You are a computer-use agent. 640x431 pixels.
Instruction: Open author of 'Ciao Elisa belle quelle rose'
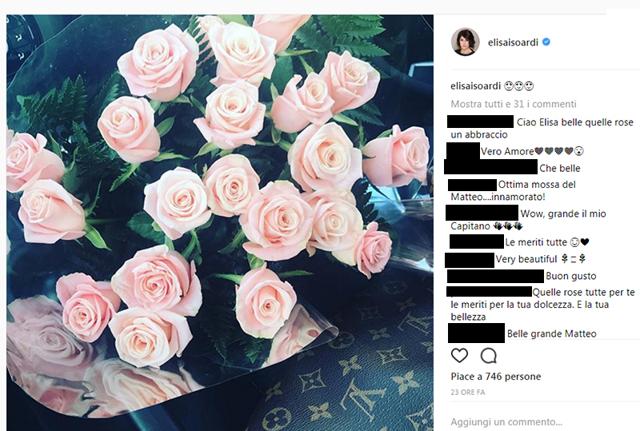(x=480, y=122)
